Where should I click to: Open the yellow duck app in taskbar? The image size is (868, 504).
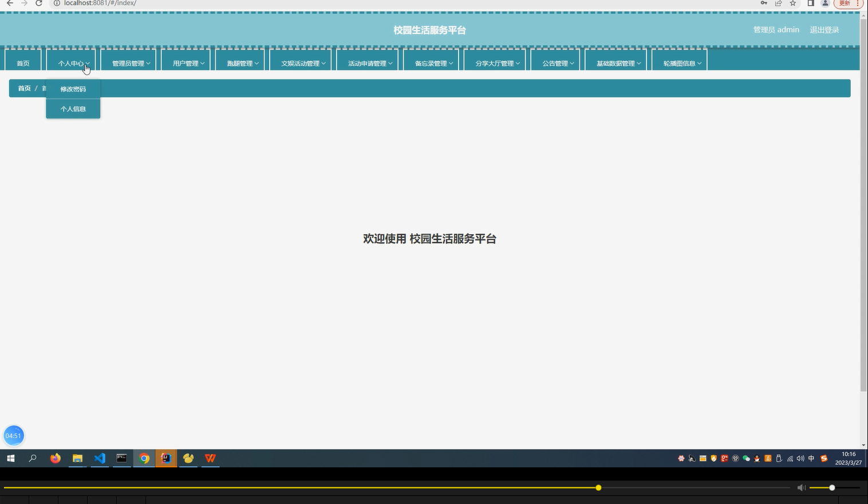pyautogui.click(x=188, y=458)
